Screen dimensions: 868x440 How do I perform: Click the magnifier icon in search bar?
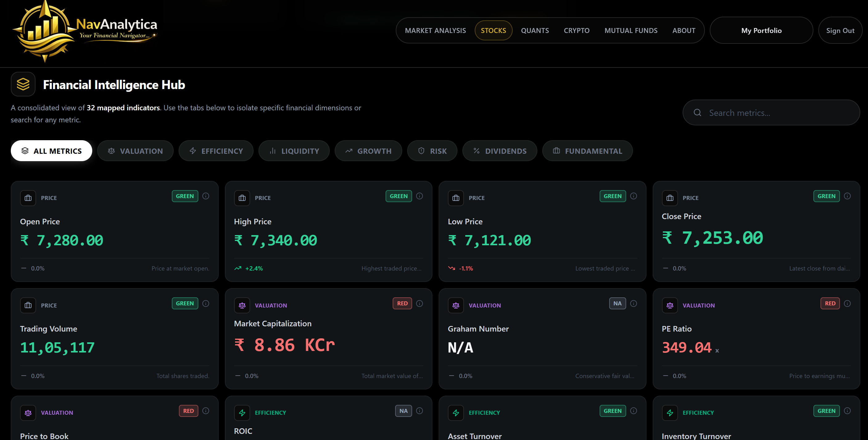[697, 113]
